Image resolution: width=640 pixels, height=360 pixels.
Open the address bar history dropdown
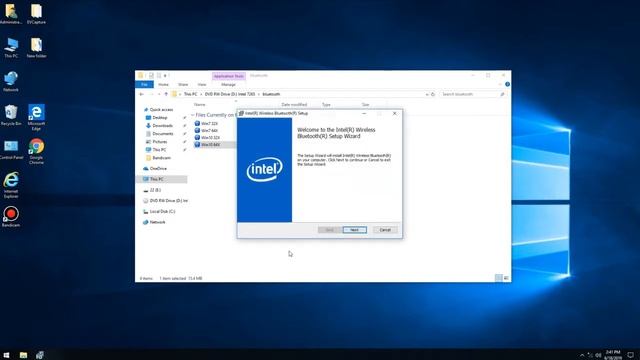tap(427, 94)
